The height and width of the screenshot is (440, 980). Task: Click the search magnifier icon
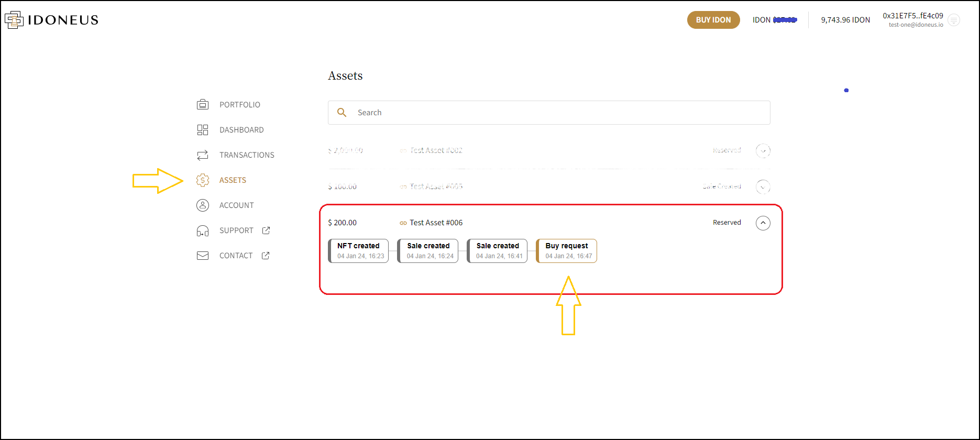[x=342, y=113]
